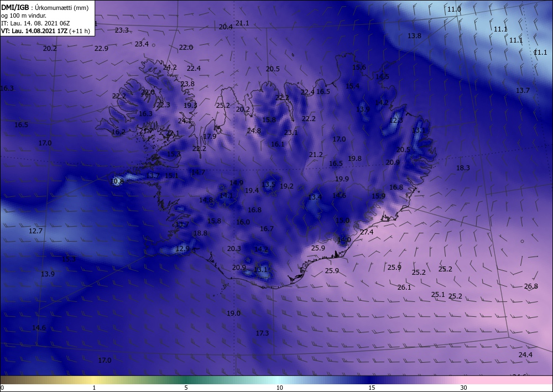553x392 pixels.
Task: Click the 21.1 value at the top
Action: click(242, 23)
